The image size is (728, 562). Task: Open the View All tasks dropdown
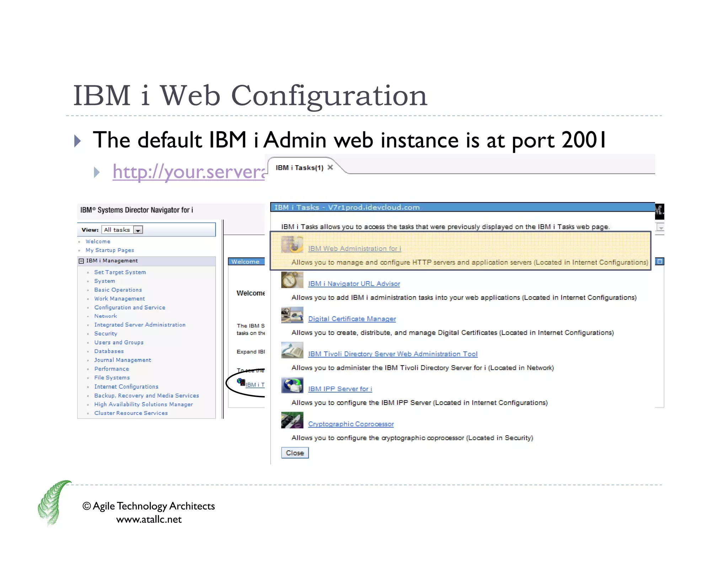point(138,230)
